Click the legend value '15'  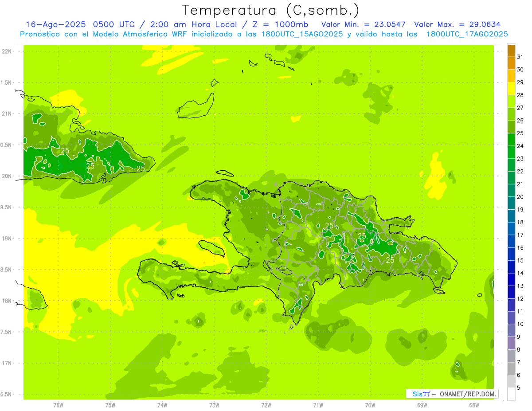520,260
